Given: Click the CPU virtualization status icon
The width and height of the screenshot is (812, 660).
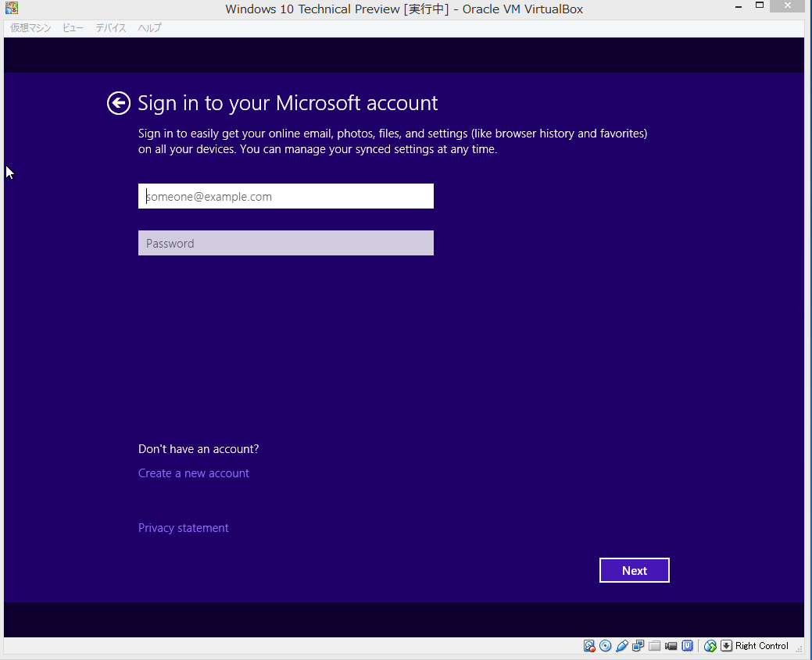Looking at the screenshot, I should (x=688, y=646).
